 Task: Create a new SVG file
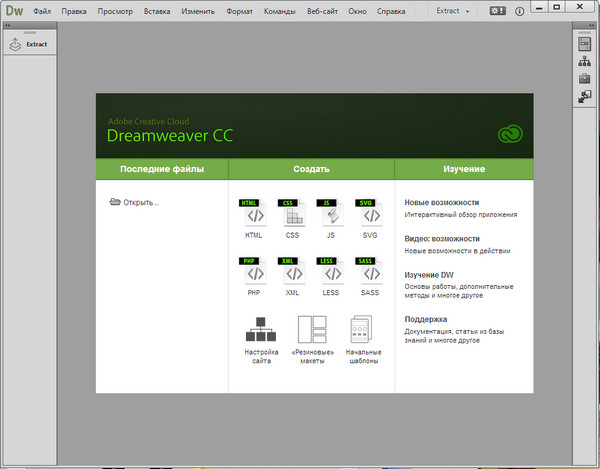(x=369, y=215)
